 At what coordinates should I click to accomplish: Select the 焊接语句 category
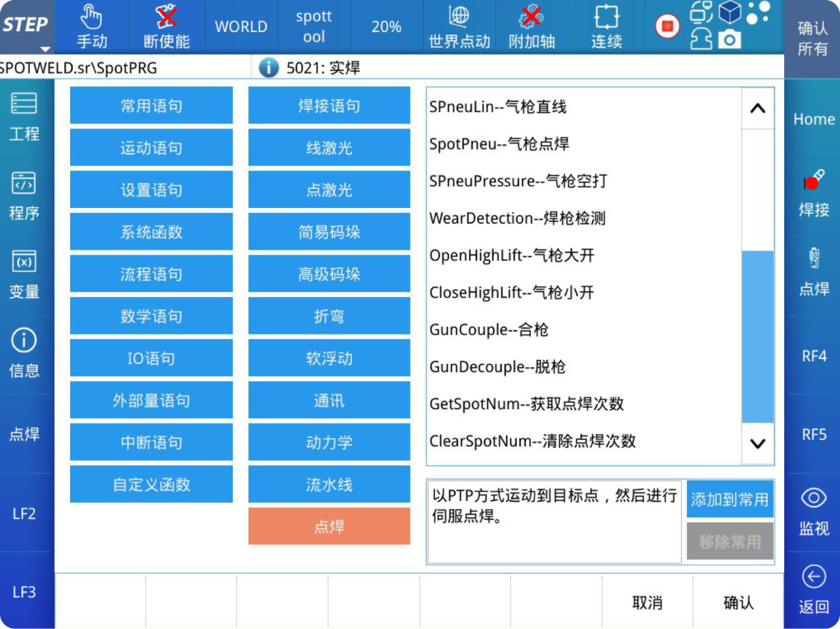(x=329, y=106)
